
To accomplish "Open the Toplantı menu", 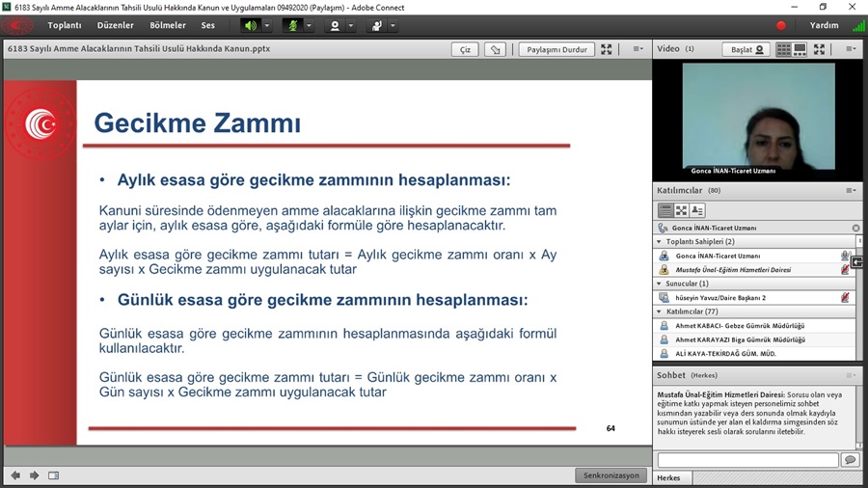I will (65, 25).
